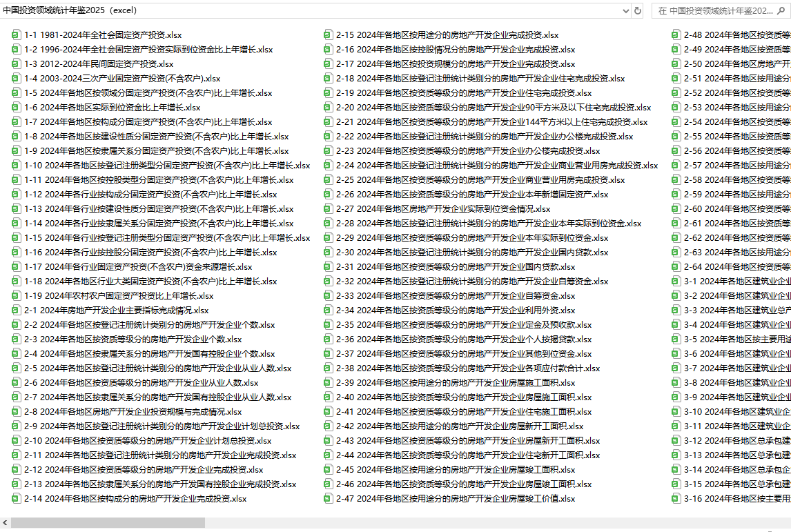Click the xlsx icon beside 1-3 2012-2024年民间固定资产投资

click(16, 64)
